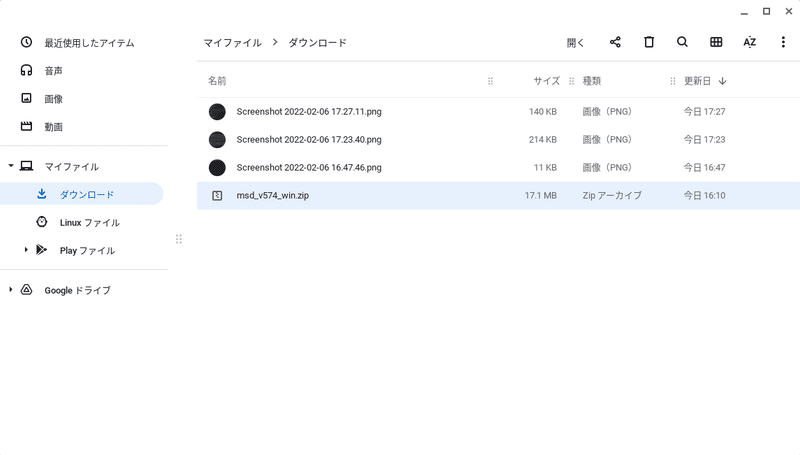800x455 pixels.
Task: Click the size column resize handle
Action: pyautogui.click(x=571, y=81)
